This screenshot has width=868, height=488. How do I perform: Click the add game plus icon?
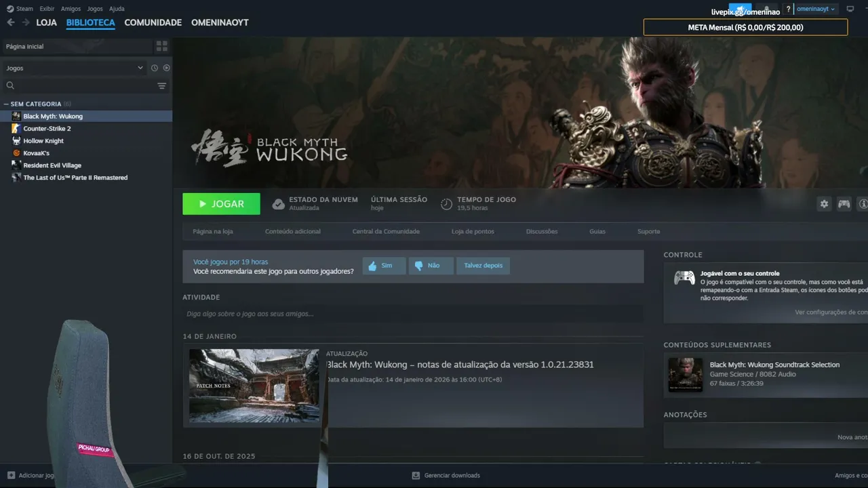tap(11, 476)
